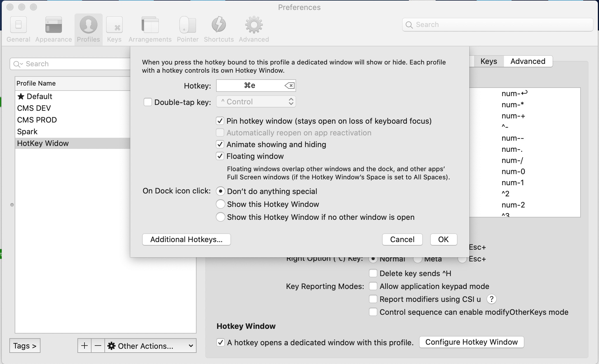Confirm hotkey dialog with OK

444,239
